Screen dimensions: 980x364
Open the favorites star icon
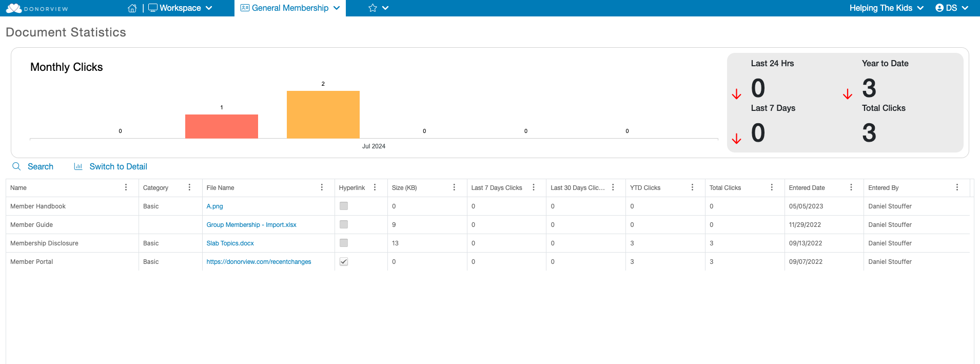[x=373, y=8]
